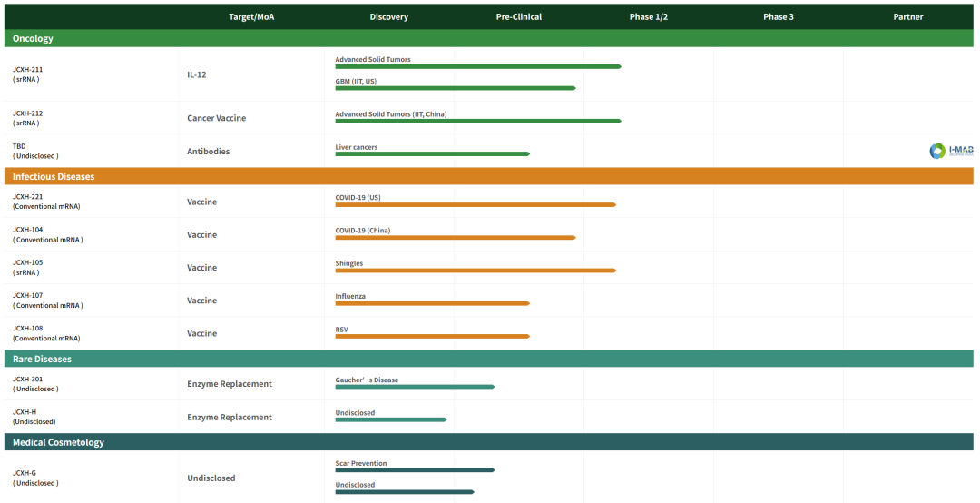980x503 pixels.
Task: Click the Shingles progress bar
Action: click(x=475, y=271)
